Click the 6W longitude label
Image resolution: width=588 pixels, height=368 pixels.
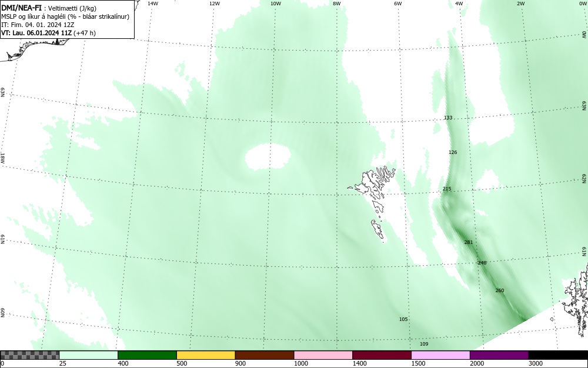(398, 4)
